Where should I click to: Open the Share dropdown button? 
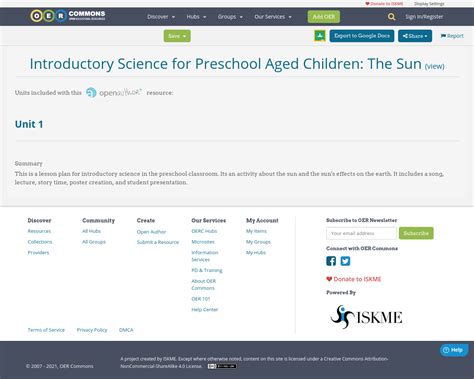point(415,36)
